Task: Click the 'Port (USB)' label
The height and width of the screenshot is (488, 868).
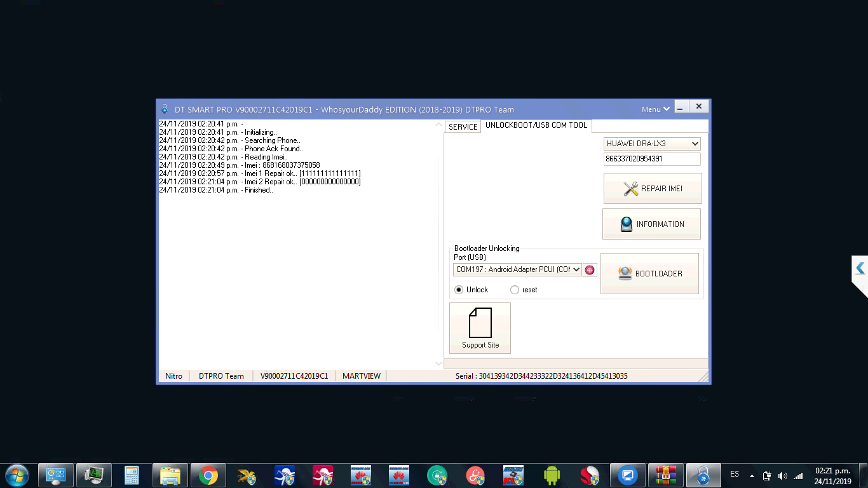Action: pyautogui.click(x=470, y=257)
